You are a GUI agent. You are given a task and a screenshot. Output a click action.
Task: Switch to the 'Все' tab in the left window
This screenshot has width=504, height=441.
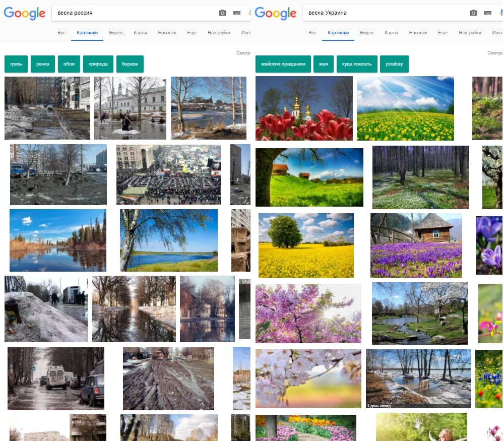pos(61,32)
